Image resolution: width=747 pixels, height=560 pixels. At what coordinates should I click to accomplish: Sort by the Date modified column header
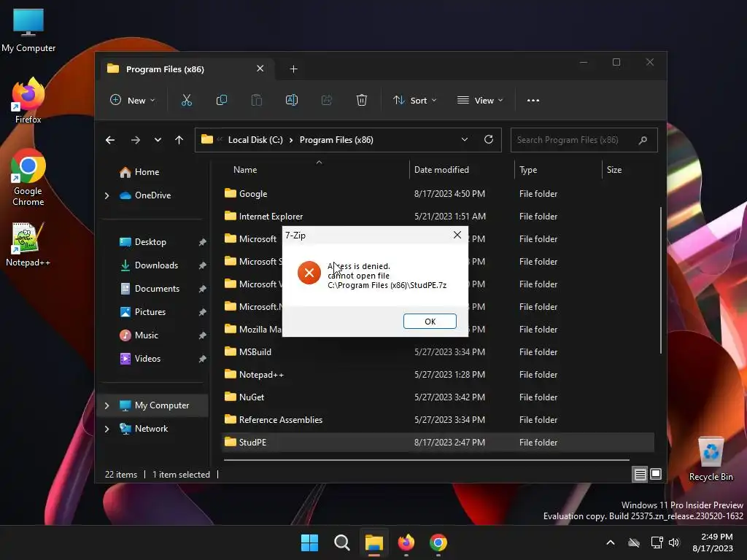(x=441, y=170)
